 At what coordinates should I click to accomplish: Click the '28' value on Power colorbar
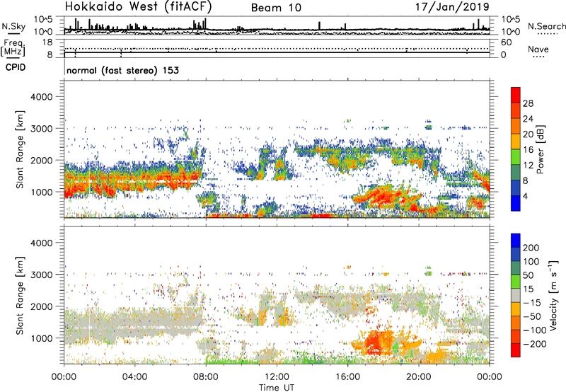(528, 103)
